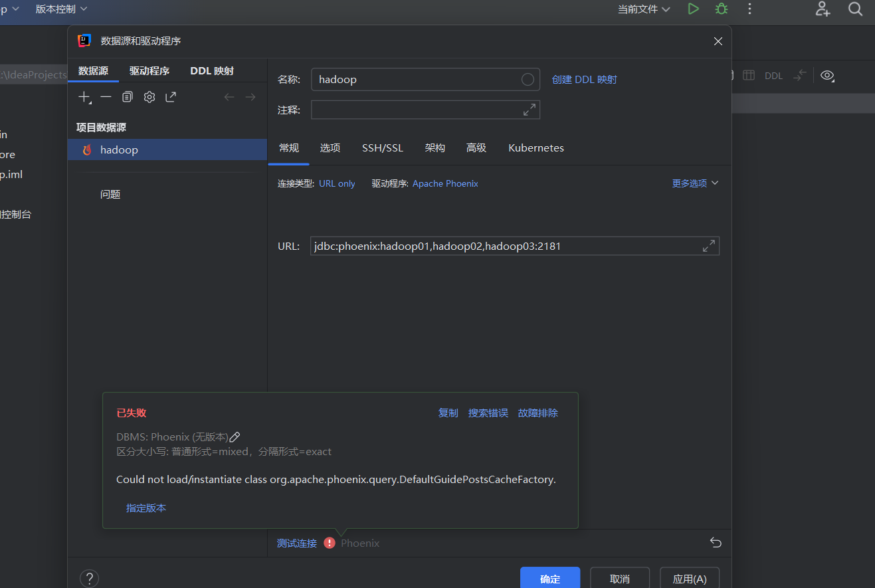Expand 更多选项 dropdown

pos(695,183)
